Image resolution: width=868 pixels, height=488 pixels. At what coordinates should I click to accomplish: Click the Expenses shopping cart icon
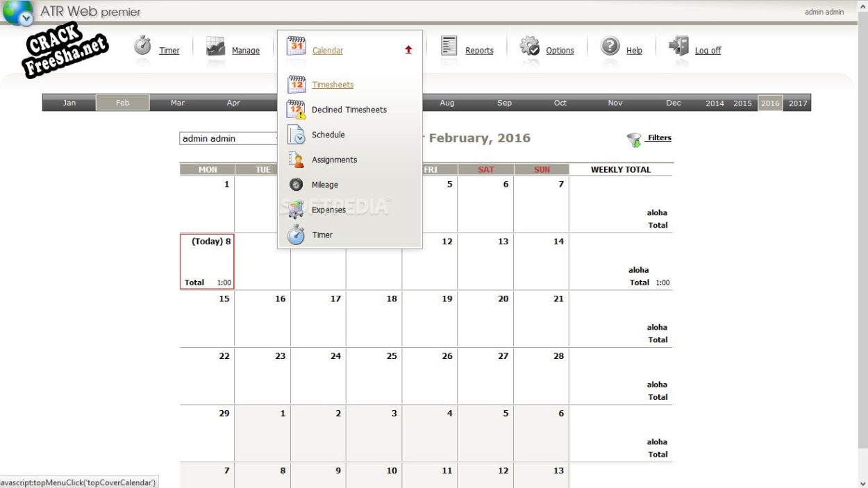297,210
